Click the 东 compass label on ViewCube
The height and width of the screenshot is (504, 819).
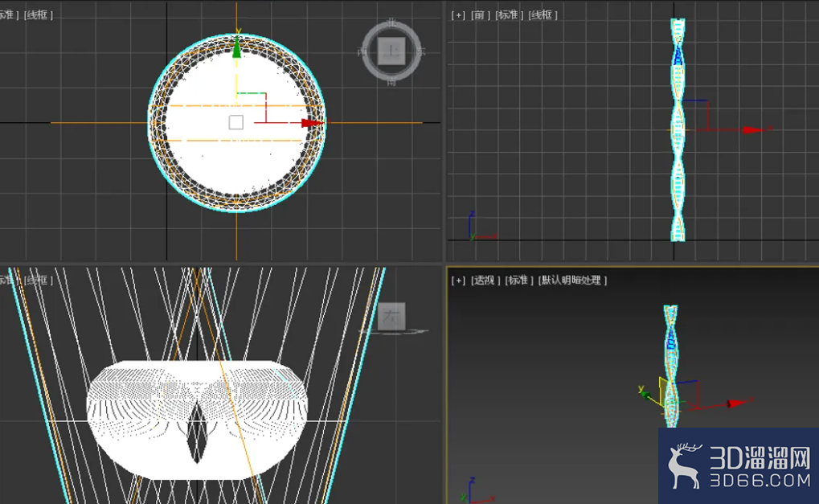point(421,51)
